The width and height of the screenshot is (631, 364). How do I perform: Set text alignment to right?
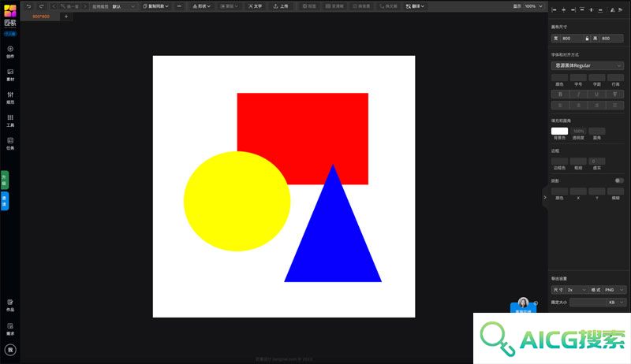(596, 106)
